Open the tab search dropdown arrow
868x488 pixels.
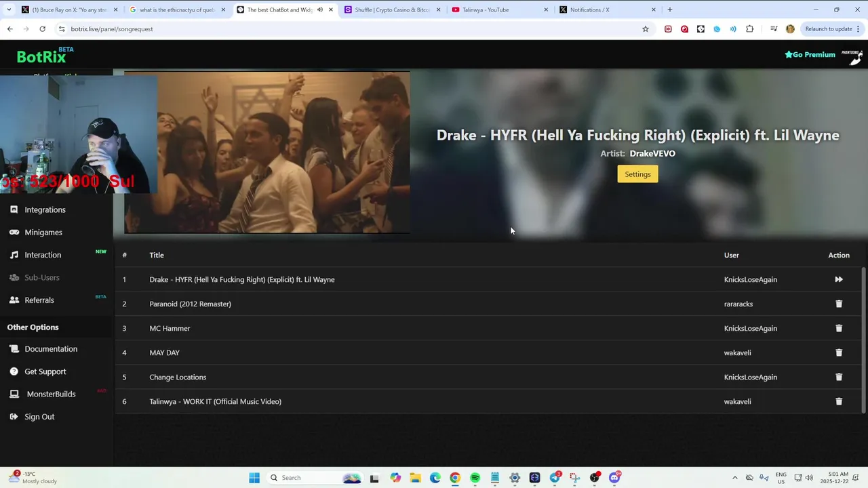8,10
